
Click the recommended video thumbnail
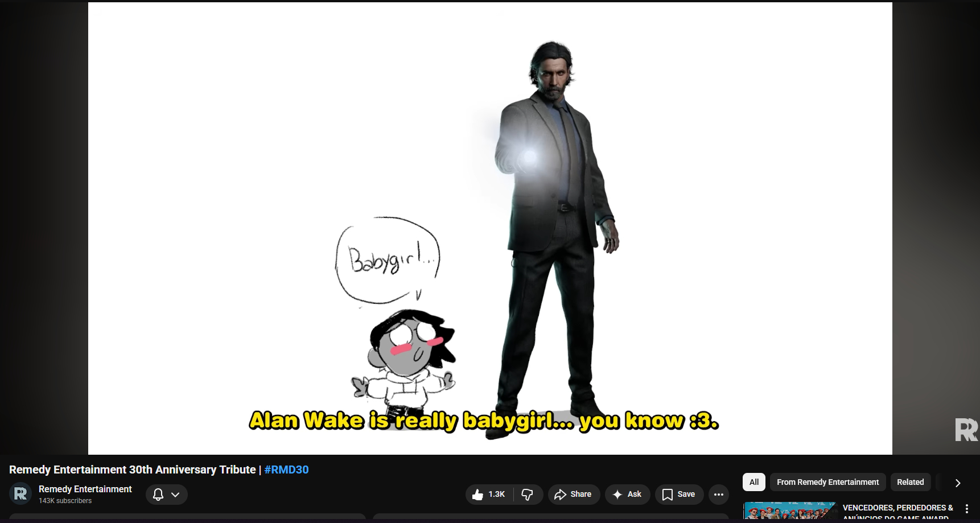[789, 511]
